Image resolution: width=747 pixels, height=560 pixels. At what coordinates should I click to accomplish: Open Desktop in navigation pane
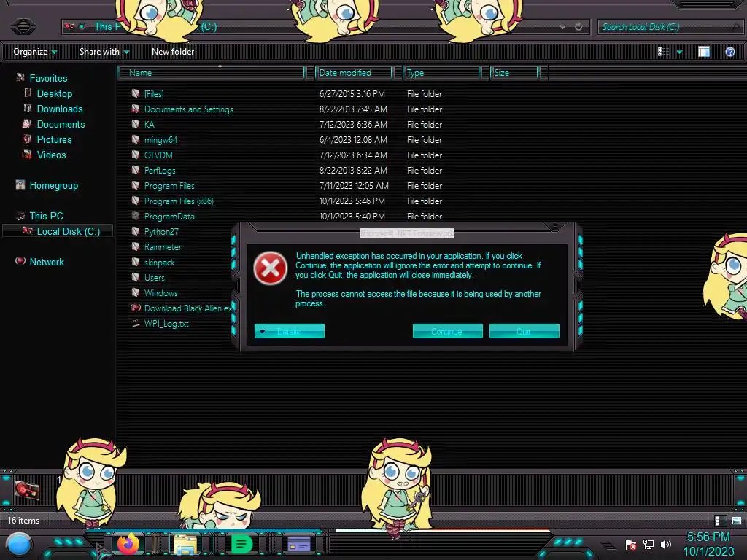tap(54, 93)
